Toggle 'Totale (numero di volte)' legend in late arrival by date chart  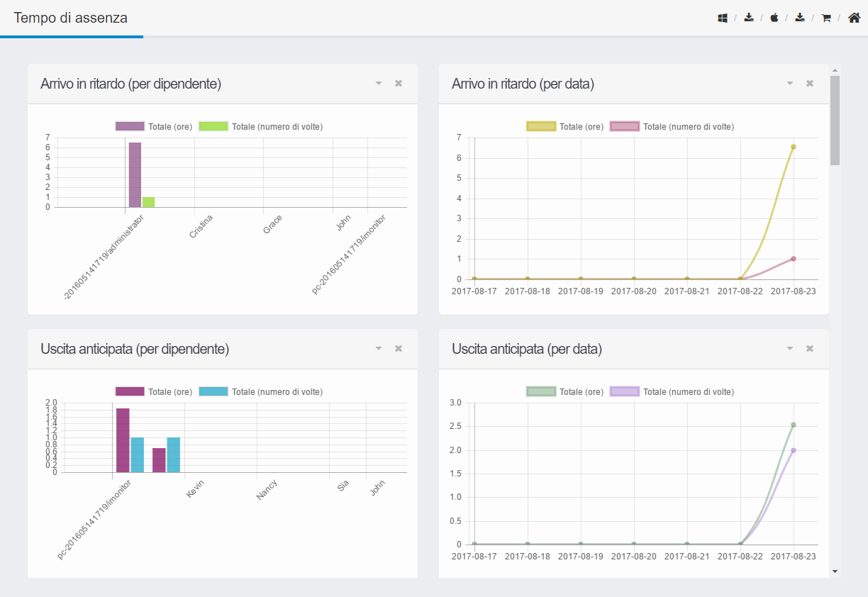click(671, 127)
